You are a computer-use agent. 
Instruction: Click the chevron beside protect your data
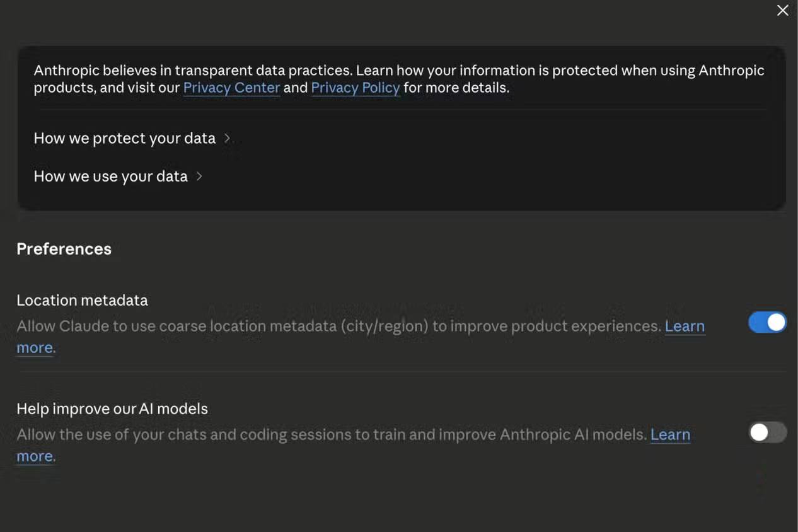click(x=227, y=138)
